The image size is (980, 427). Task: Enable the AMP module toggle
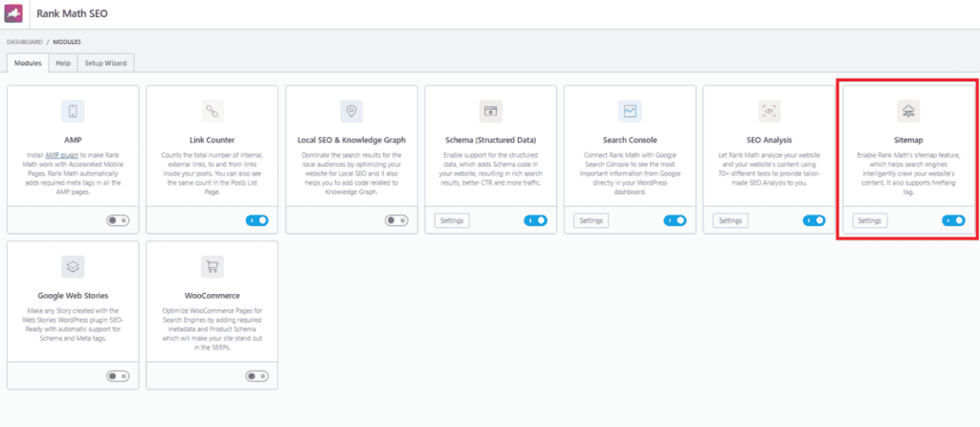pos(118,221)
